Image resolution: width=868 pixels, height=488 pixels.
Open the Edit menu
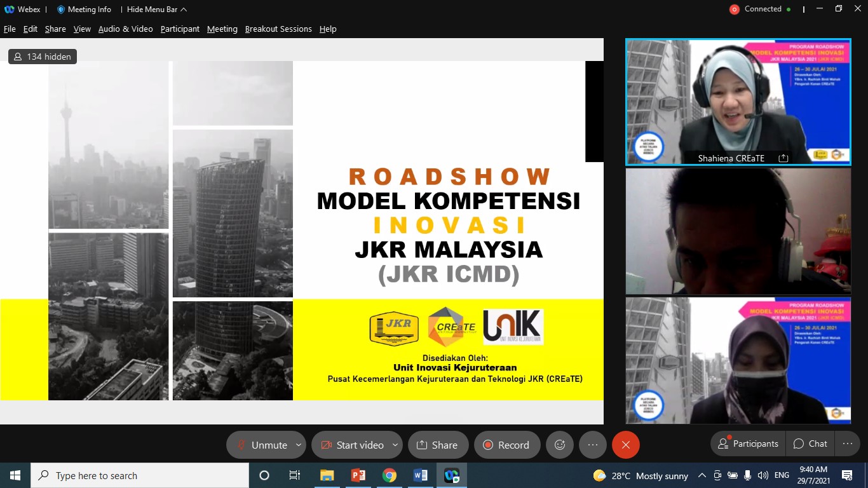click(x=31, y=29)
